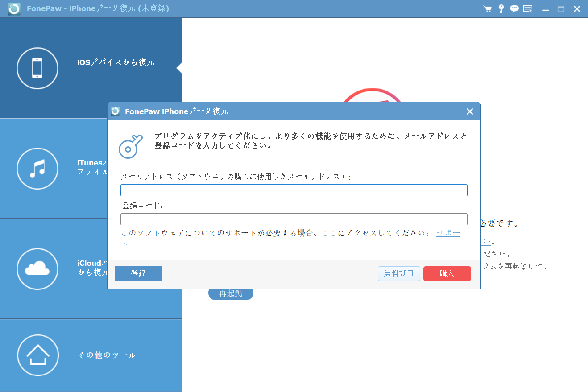Click the 登録 button
Viewport: 588px width, 392px height.
tap(138, 273)
